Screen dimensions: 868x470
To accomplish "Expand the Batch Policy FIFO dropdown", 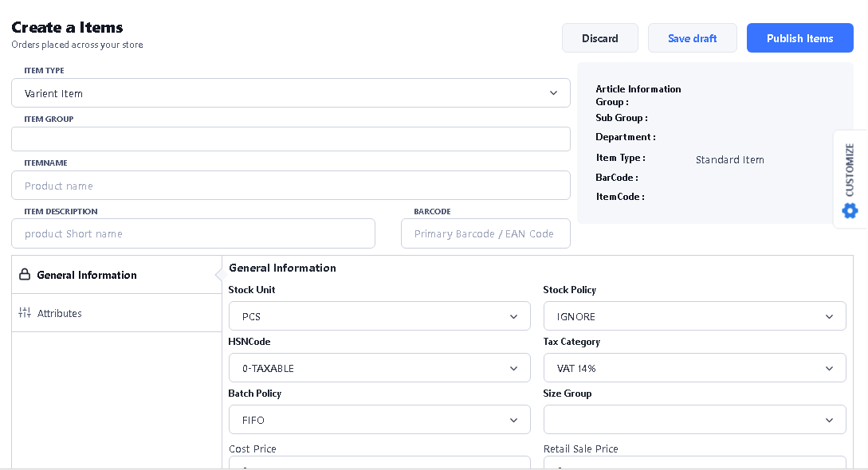I will click(379, 420).
